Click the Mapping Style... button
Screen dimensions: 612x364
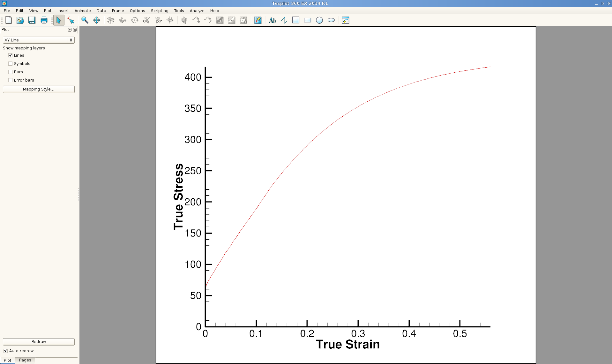coord(39,89)
